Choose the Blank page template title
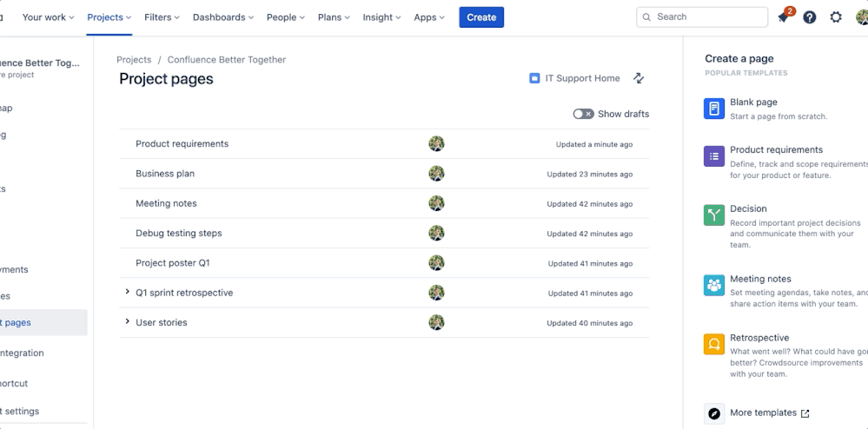Image resolution: width=868 pixels, height=429 pixels. [x=753, y=102]
